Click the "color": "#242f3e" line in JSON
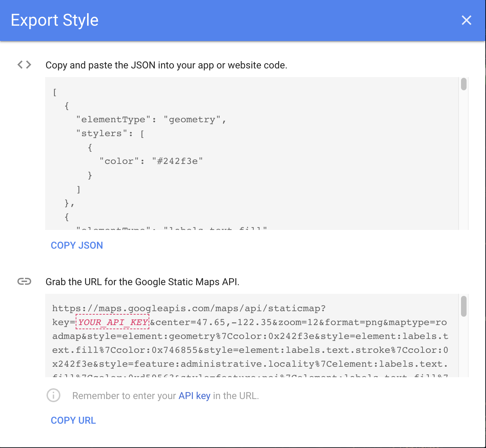This screenshot has height=448, width=486. tap(151, 161)
